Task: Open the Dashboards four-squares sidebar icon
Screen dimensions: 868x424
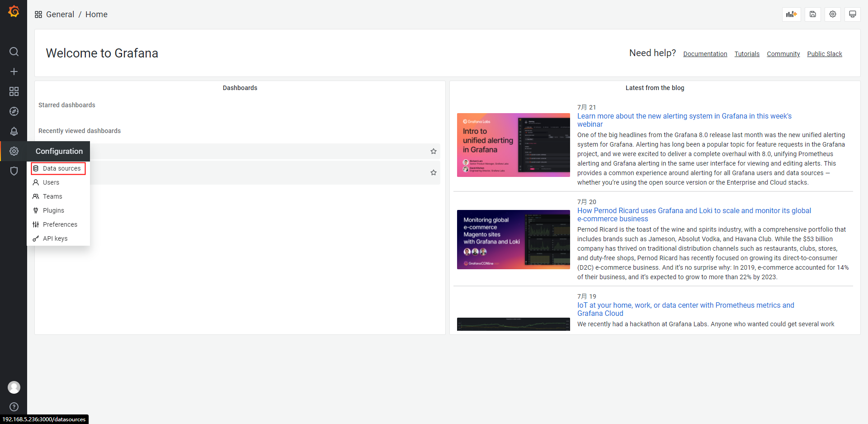Action: click(14, 91)
